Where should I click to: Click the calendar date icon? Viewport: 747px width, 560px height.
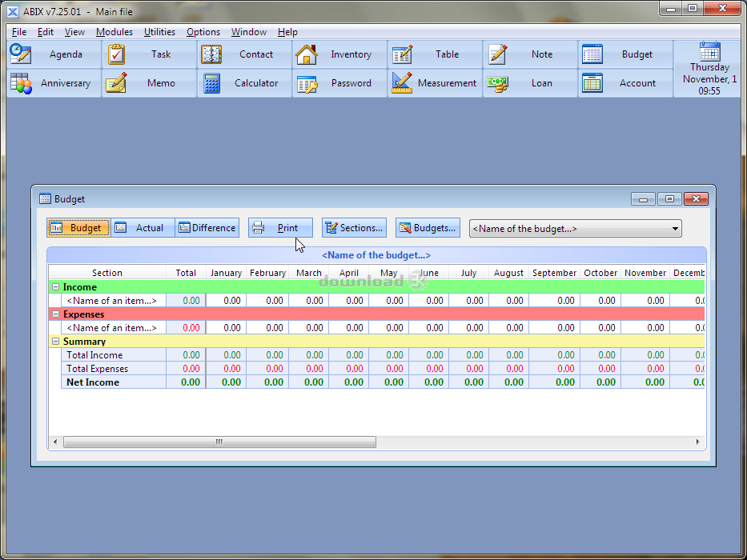pyautogui.click(x=709, y=51)
